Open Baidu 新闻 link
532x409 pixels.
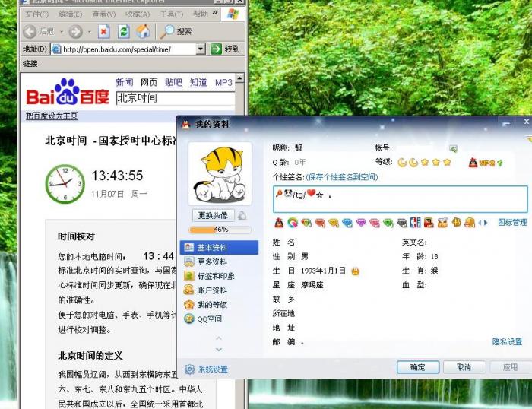[x=125, y=82]
